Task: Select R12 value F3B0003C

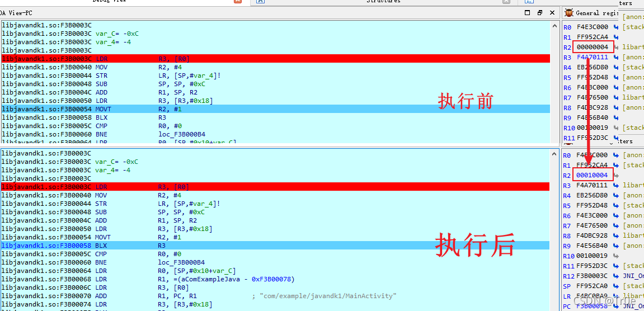Action: coord(593,276)
